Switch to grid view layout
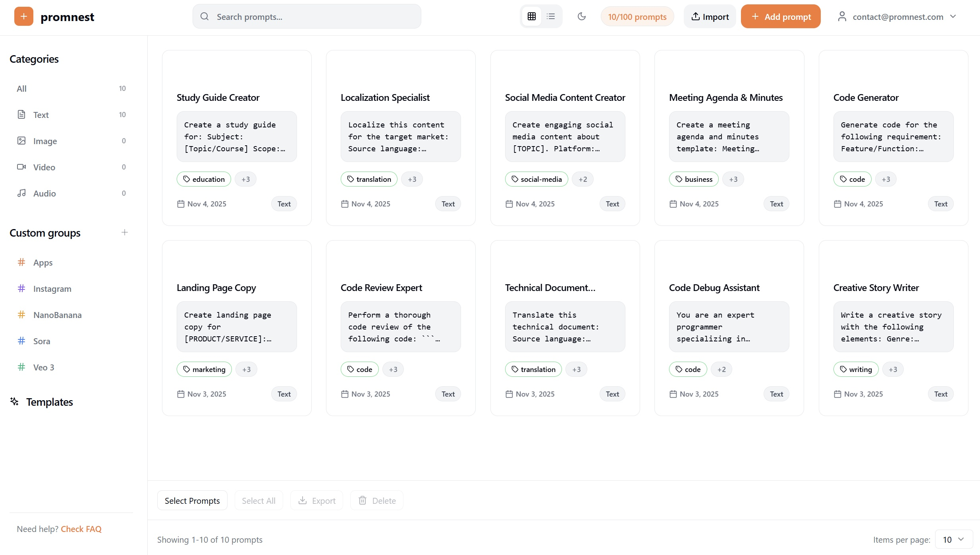Screen dimensions: 980x555 coord(532,16)
